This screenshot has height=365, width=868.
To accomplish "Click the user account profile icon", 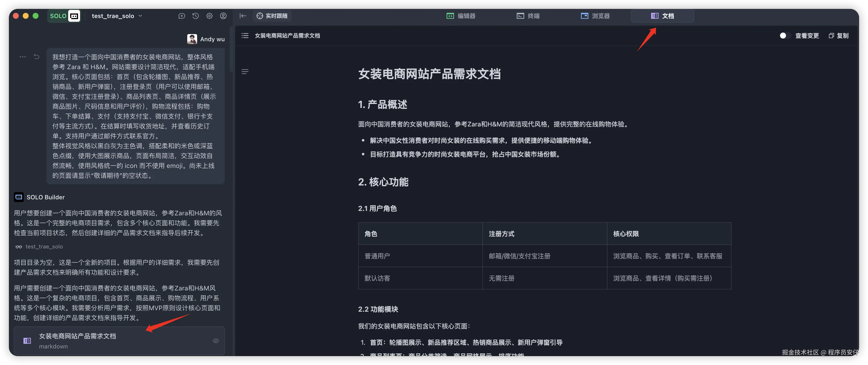I will pyautogui.click(x=223, y=16).
